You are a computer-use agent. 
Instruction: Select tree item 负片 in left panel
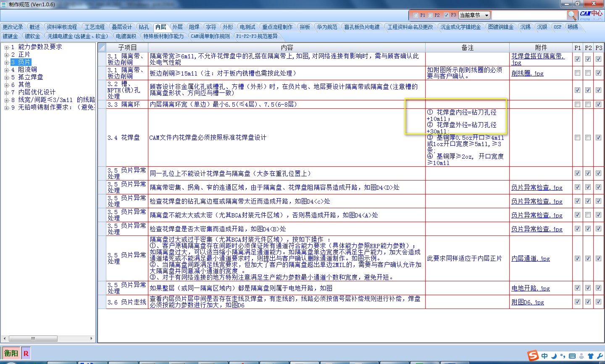(21, 62)
